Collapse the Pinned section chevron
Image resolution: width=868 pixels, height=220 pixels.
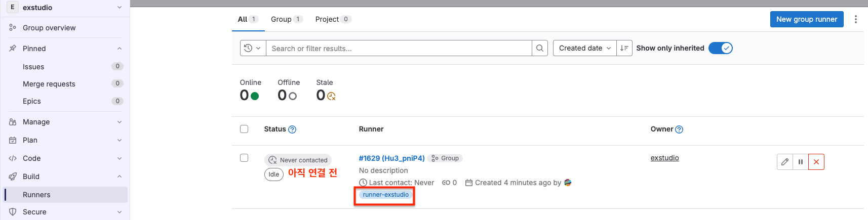coord(120,49)
